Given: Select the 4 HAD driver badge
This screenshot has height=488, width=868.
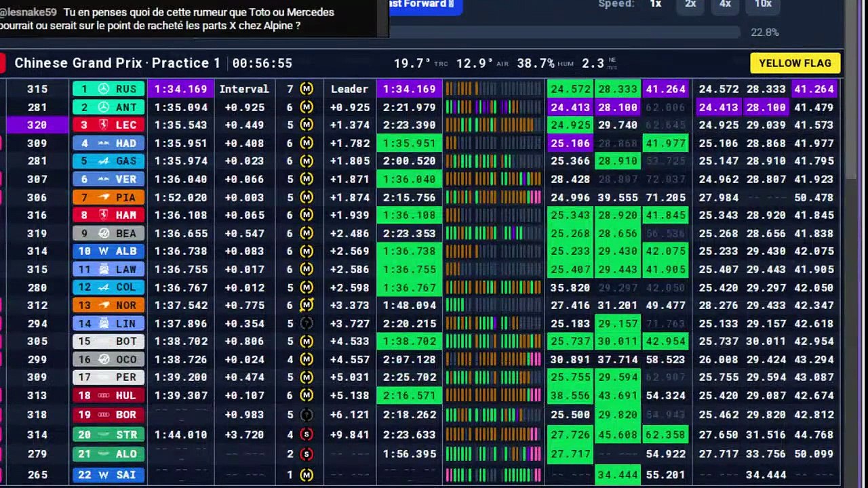Looking at the screenshot, I should 108,143.
